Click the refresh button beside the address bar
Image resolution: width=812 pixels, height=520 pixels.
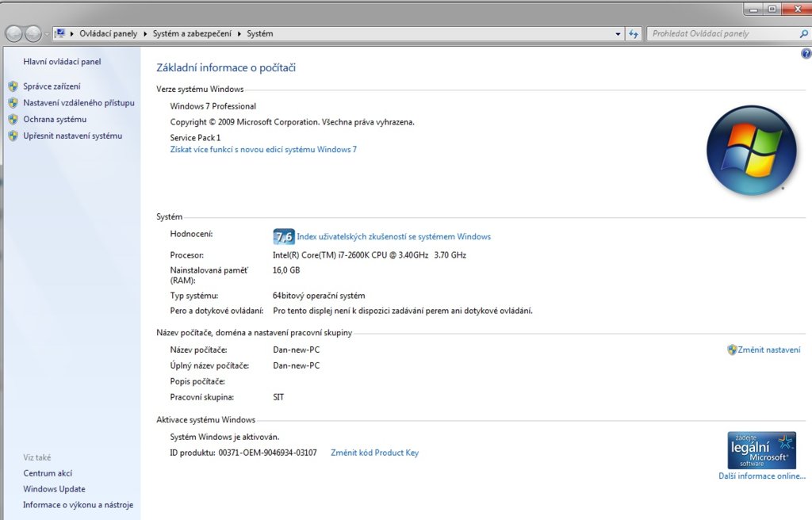tap(634, 34)
